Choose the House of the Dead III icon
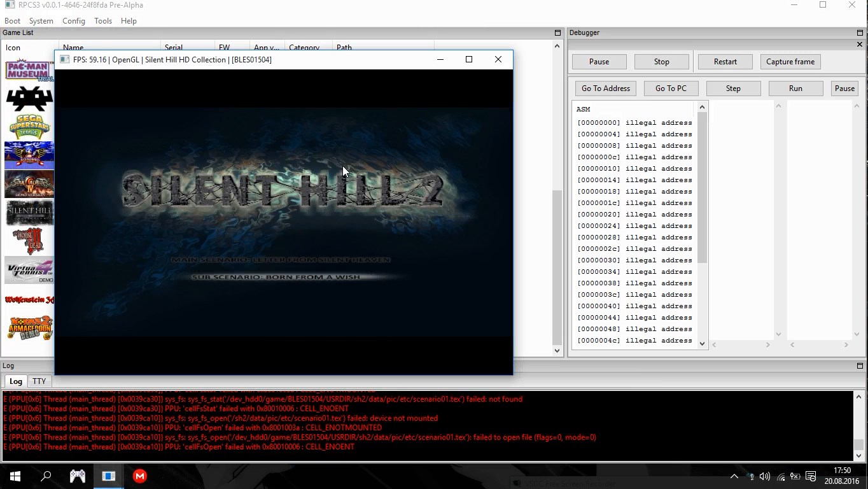 [x=29, y=241]
